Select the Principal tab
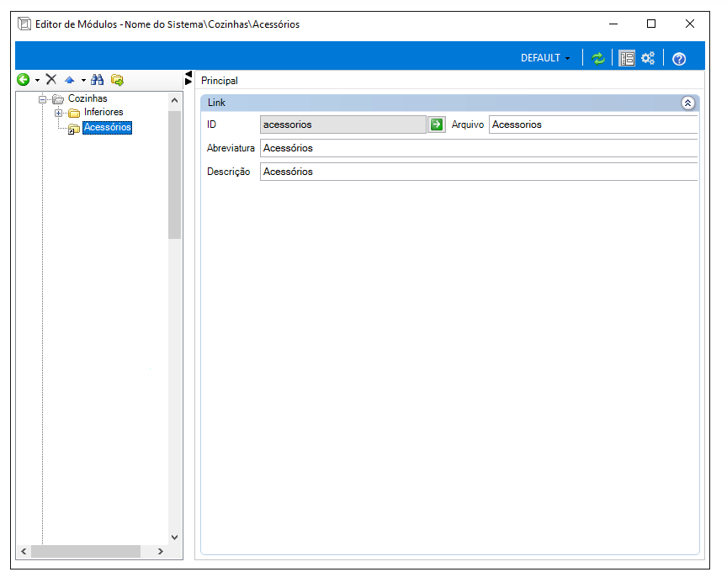This screenshot has height=588, width=727. (220, 81)
